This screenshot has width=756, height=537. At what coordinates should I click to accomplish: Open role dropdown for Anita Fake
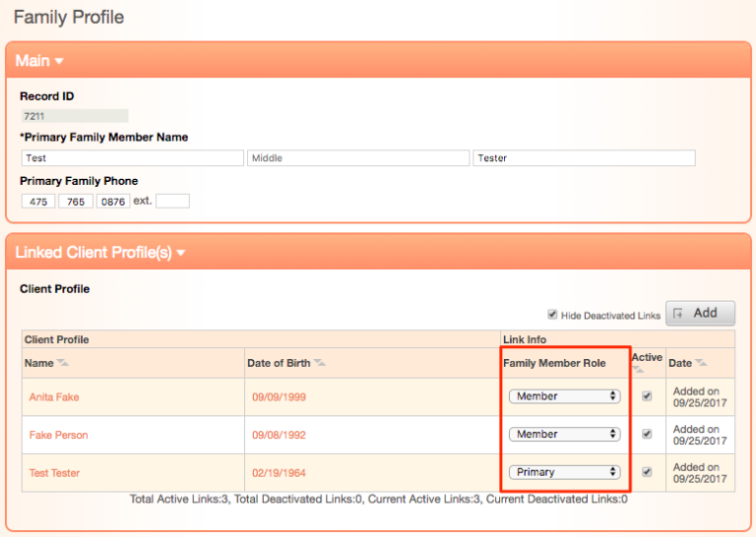click(565, 396)
